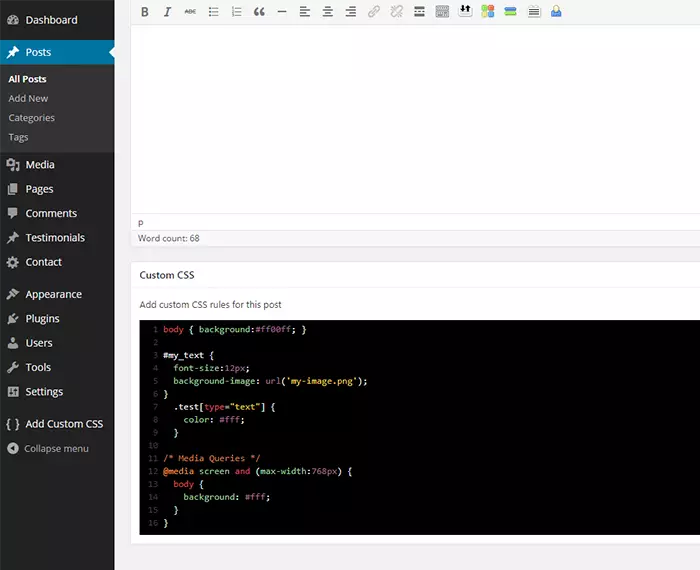Collapse the admin sidebar menu

[x=56, y=448]
